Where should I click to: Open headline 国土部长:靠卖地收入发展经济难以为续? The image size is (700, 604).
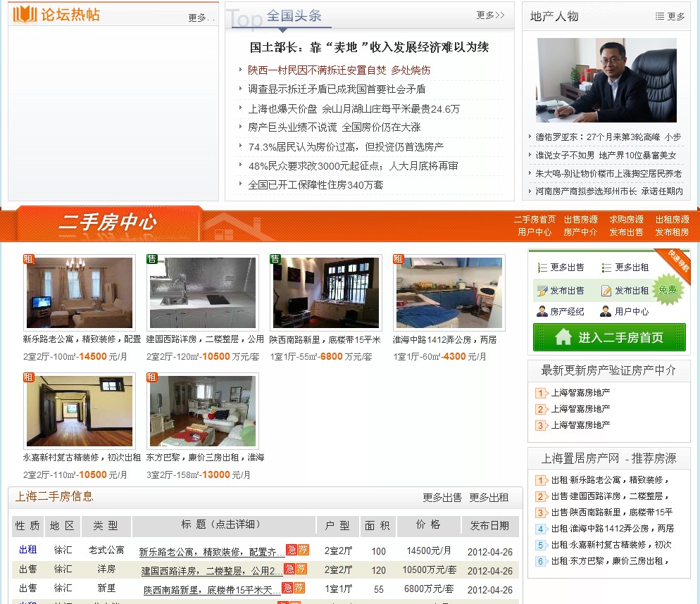tap(369, 47)
